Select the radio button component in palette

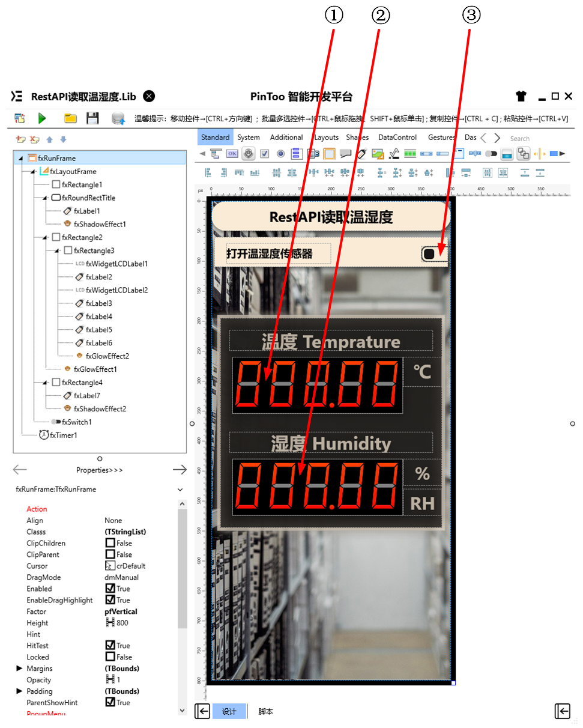(x=280, y=154)
